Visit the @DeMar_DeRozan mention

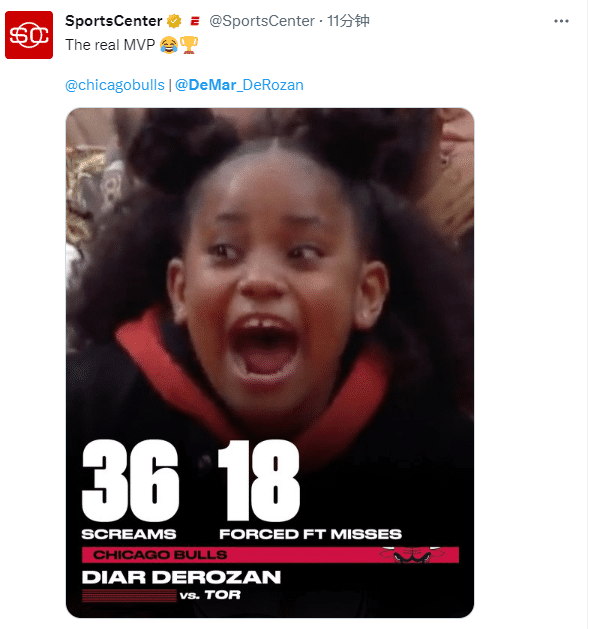(239, 85)
